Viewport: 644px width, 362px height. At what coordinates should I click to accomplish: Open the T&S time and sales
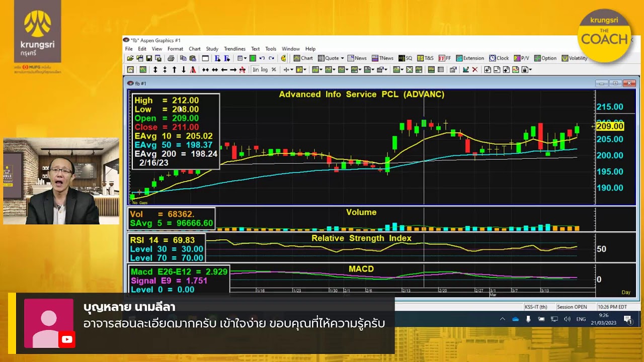point(426,58)
